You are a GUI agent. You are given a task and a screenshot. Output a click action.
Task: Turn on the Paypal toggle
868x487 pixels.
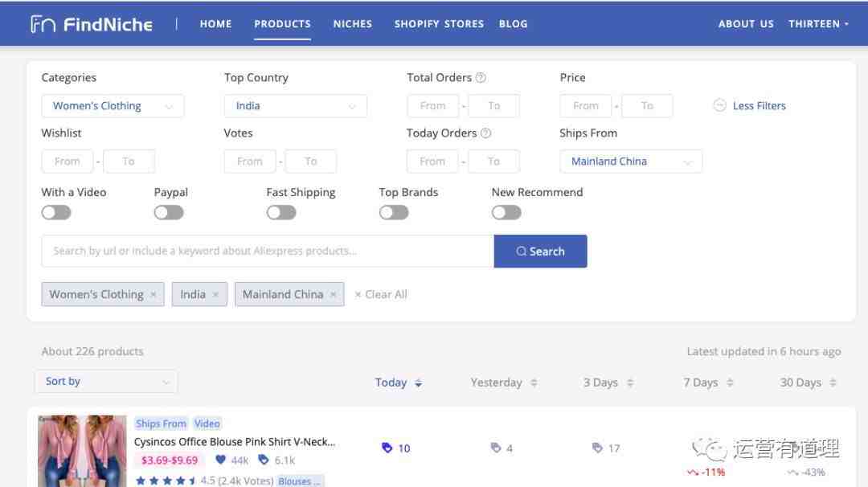(169, 212)
